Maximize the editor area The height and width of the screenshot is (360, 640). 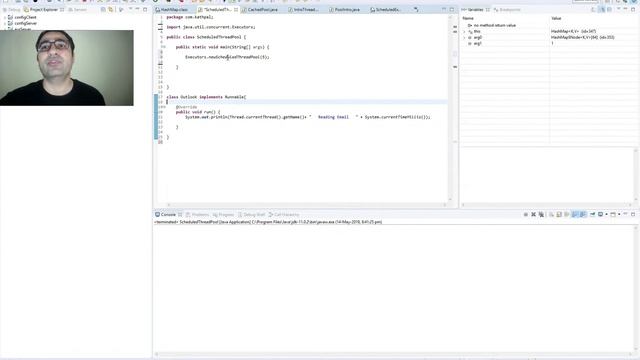coord(452,9)
